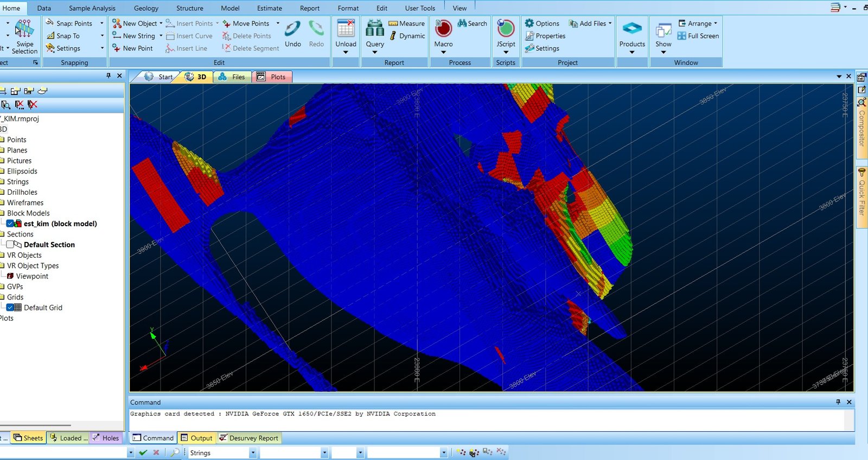
Task: Toggle Default Section checkbox
Action: (10, 245)
